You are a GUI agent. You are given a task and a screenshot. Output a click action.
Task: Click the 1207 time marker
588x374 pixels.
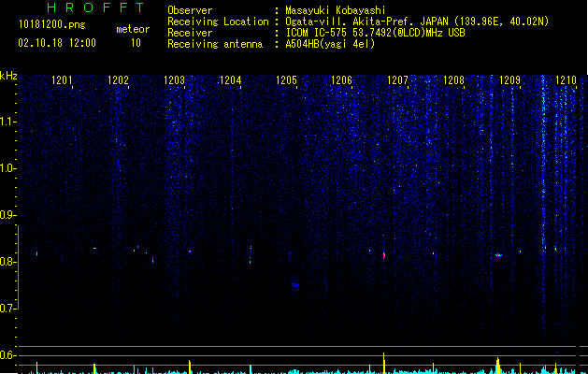[x=397, y=80]
